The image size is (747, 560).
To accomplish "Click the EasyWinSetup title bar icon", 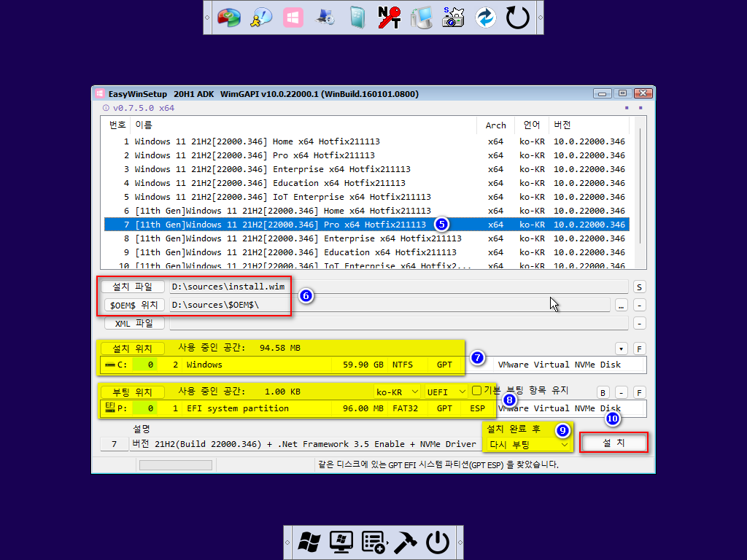I will (x=99, y=94).
